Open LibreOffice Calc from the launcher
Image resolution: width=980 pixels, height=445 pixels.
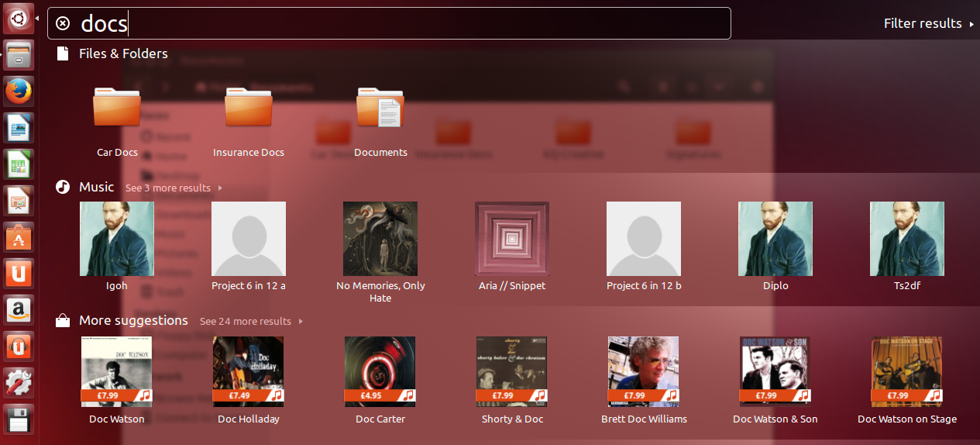[19, 164]
